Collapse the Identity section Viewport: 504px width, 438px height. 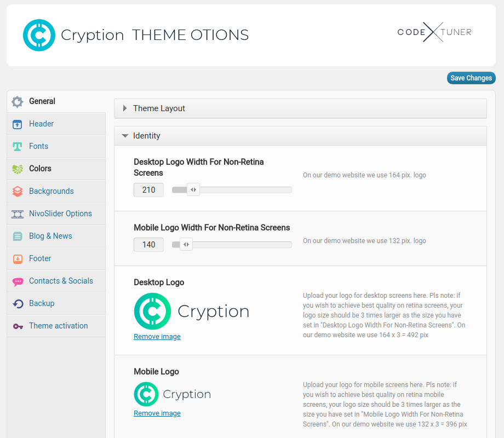click(x=146, y=136)
